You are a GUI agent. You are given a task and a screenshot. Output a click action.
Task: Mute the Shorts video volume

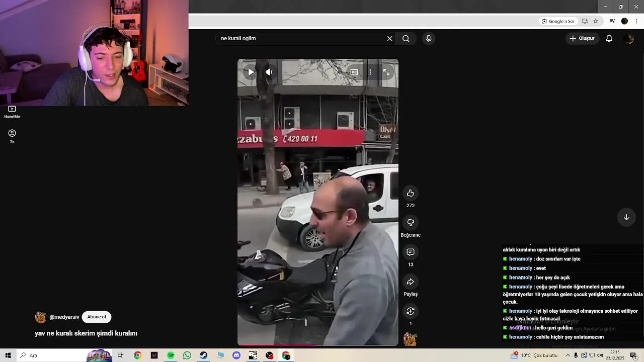[269, 72]
